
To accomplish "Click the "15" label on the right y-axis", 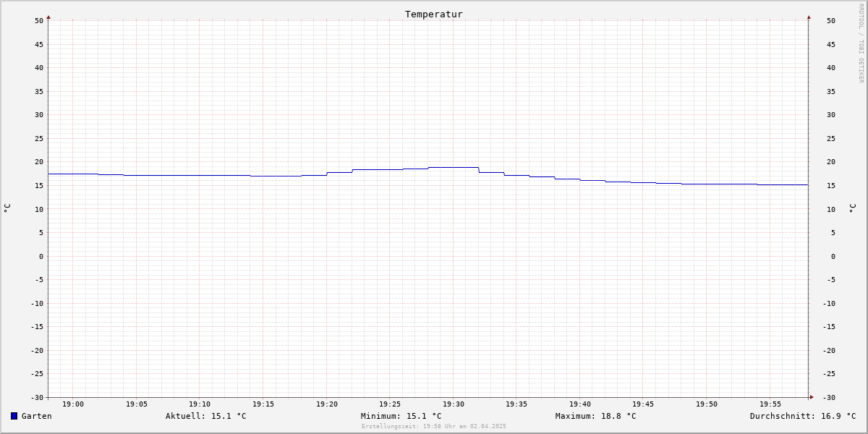I will tap(831, 186).
